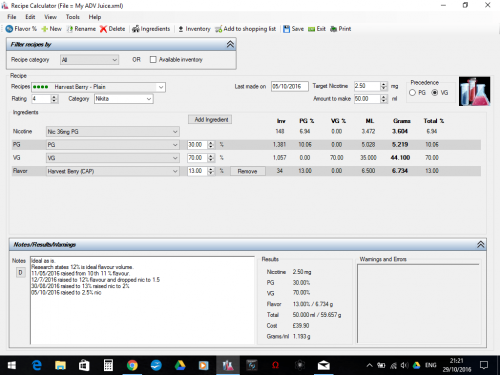Screen dimensions: 500x375
Task: Collapse the Filter recipes by panel
Action: (230, 44)
